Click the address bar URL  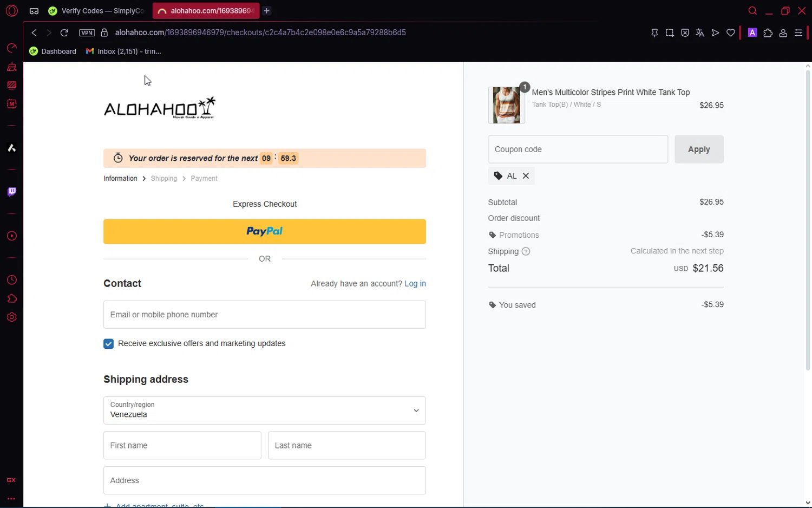260,32
